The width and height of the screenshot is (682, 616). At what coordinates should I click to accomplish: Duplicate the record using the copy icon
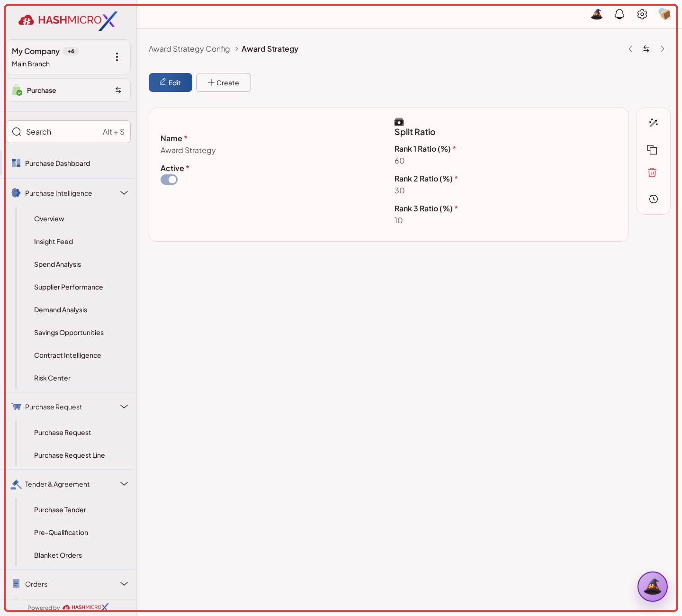click(652, 150)
